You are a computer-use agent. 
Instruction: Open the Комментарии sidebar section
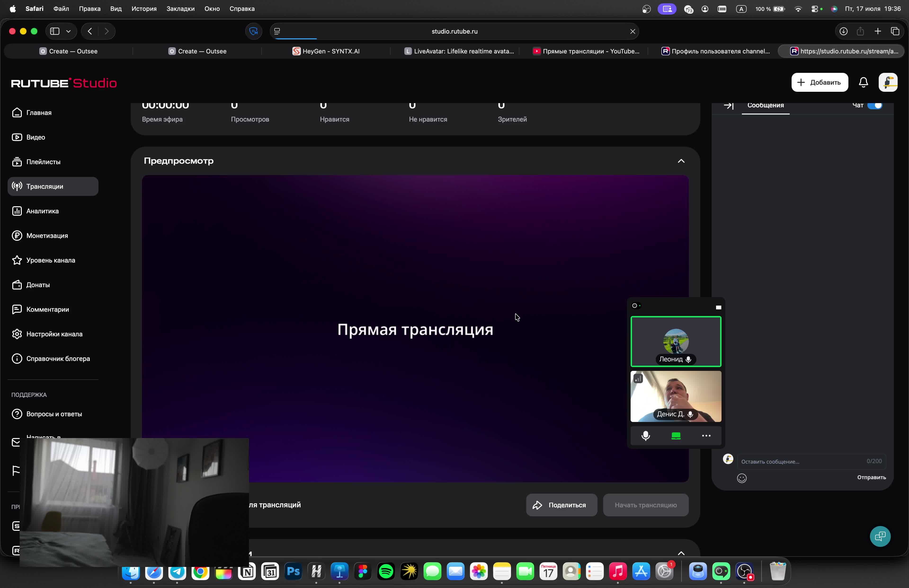[x=53, y=309]
